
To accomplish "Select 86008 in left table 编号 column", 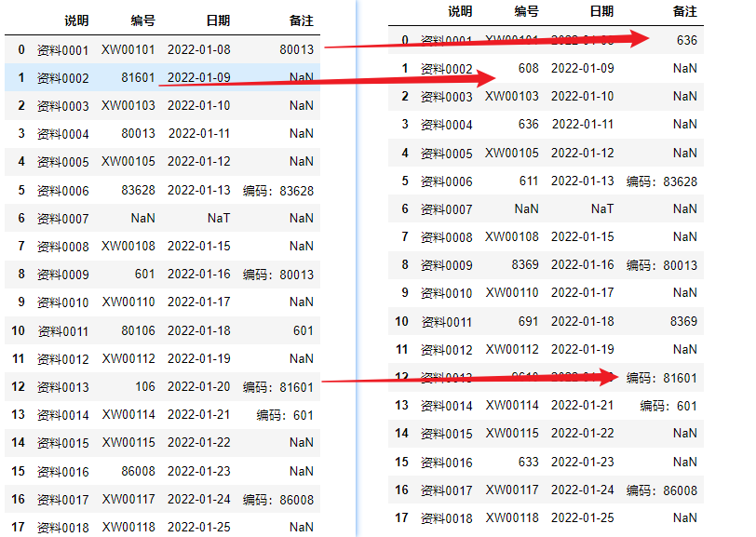I will pyautogui.click(x=138, y=471).
